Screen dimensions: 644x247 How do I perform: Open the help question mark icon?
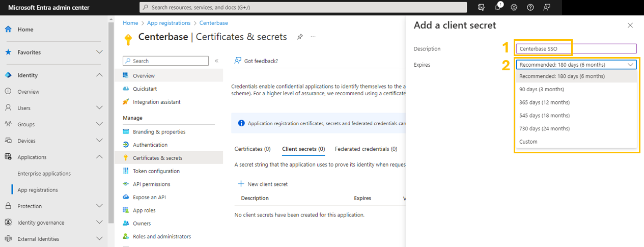pyautogui.click(x=530, y=7)
